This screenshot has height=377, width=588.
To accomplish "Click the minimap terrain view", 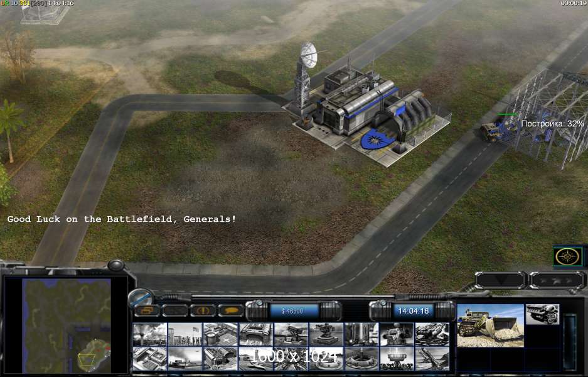I will tap(67, 325).
